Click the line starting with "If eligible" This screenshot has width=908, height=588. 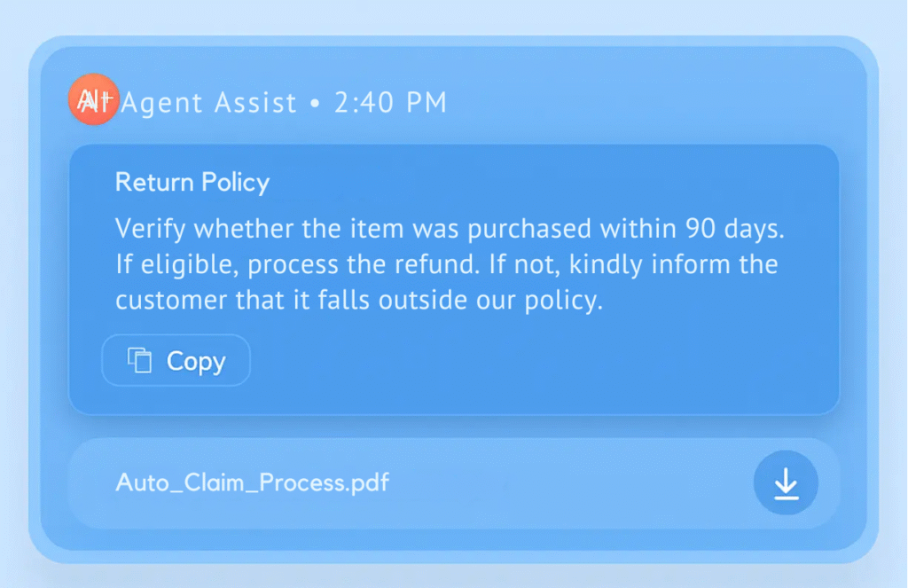pos(447,264)
